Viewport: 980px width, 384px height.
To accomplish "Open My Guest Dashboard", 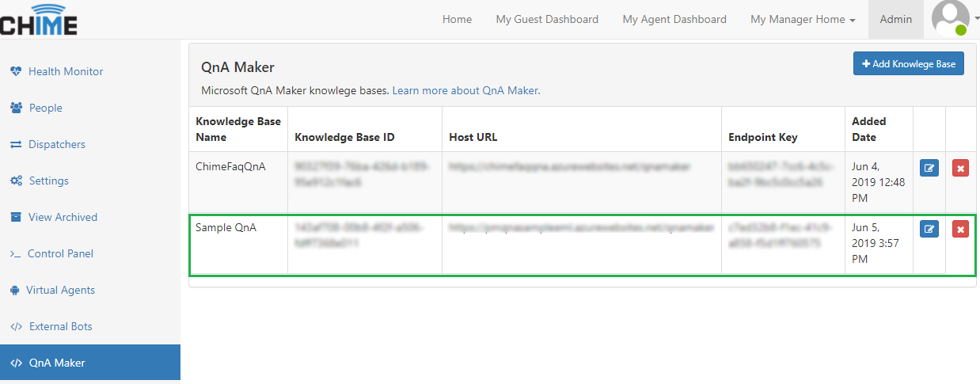I will (x=547, y=19).
